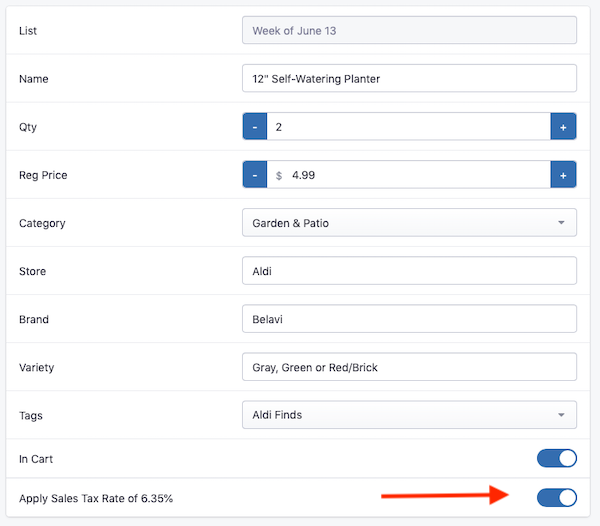Increase quantity with the Qty plus button

point(563,127)
